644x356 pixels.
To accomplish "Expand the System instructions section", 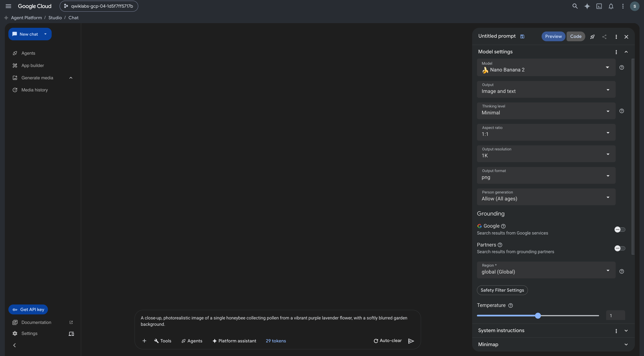I will (x=626, y=331).
